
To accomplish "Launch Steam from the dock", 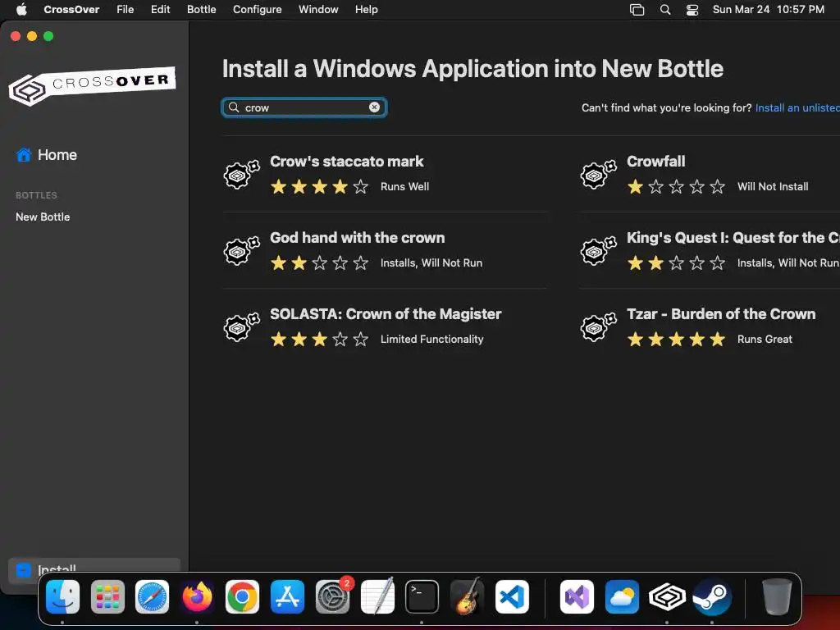I will pyautogui.click(x=712, y=596).
